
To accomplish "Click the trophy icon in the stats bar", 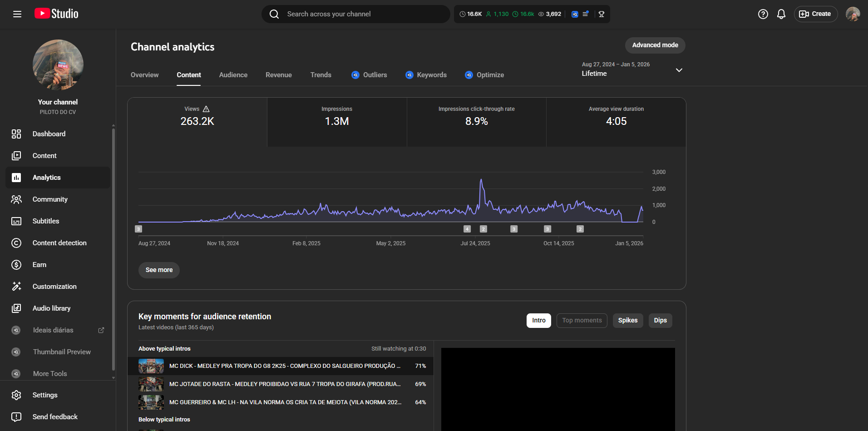I will [602, 14].
